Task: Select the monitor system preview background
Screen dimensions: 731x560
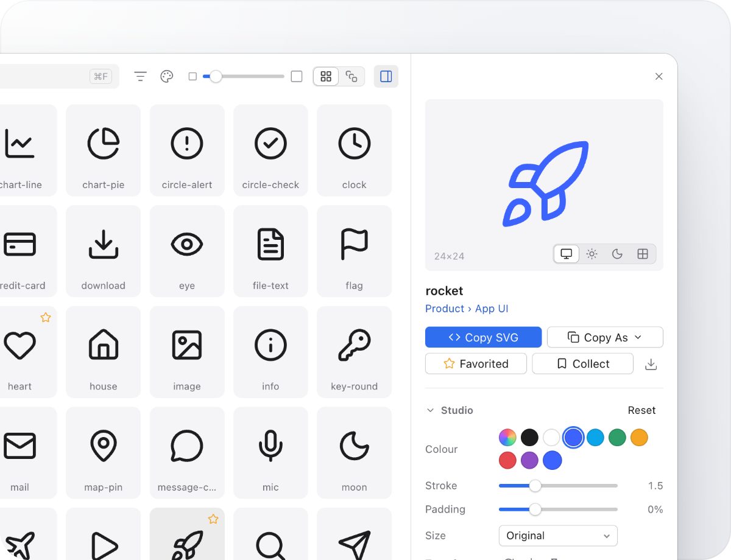Action: (x=567, y=254)
